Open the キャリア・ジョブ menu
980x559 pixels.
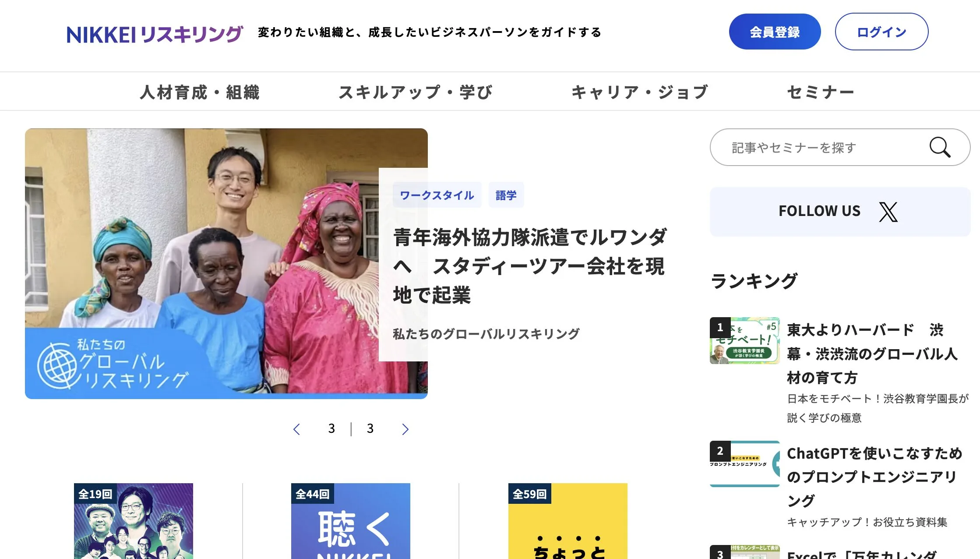[639, 92]
